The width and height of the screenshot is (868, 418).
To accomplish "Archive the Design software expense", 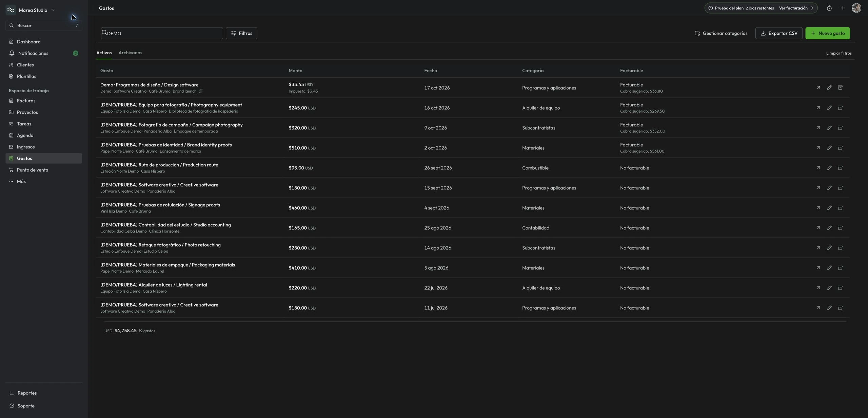I will (x=840, y=88).
